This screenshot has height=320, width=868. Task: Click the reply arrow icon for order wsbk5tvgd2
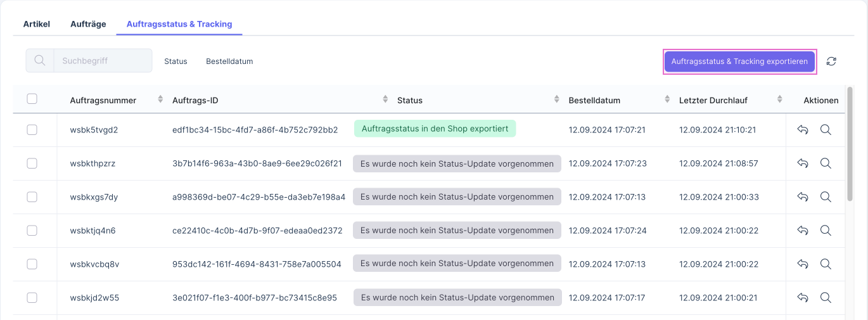coord(803,130)
